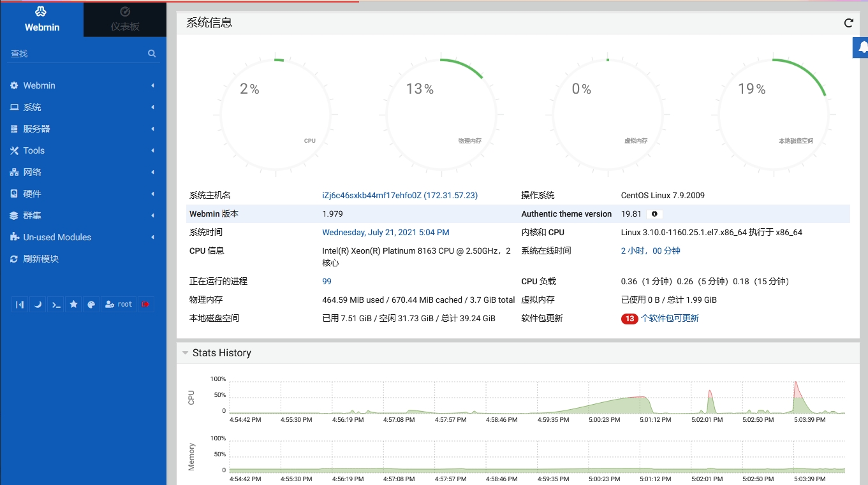Open the command shell terminal icon

(56, 305)
